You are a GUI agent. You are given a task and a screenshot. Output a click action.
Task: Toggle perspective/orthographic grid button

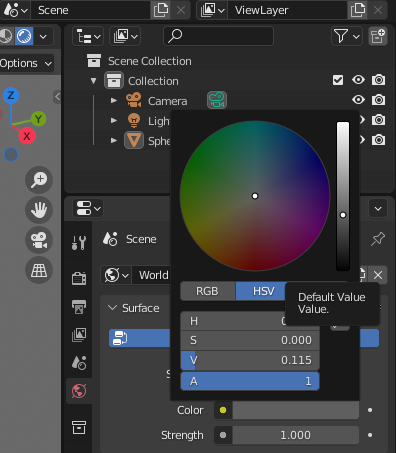39,270
